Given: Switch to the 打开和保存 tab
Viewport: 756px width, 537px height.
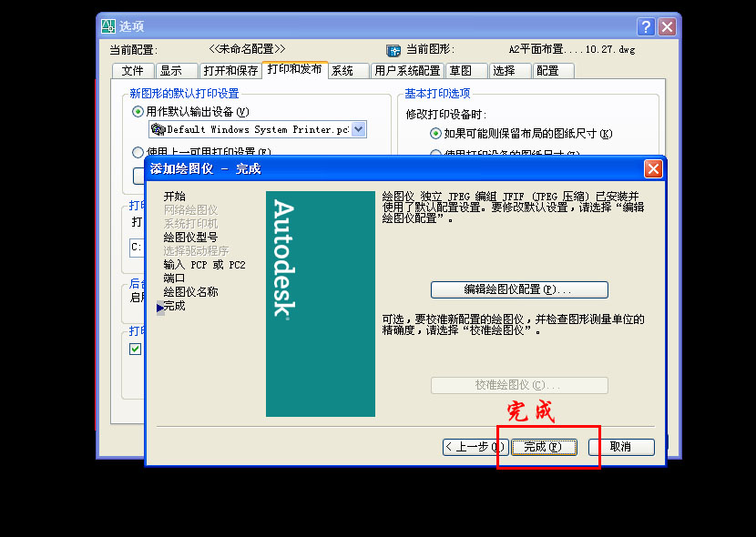Looking at the screenshot, I should (x=230, y=71).
